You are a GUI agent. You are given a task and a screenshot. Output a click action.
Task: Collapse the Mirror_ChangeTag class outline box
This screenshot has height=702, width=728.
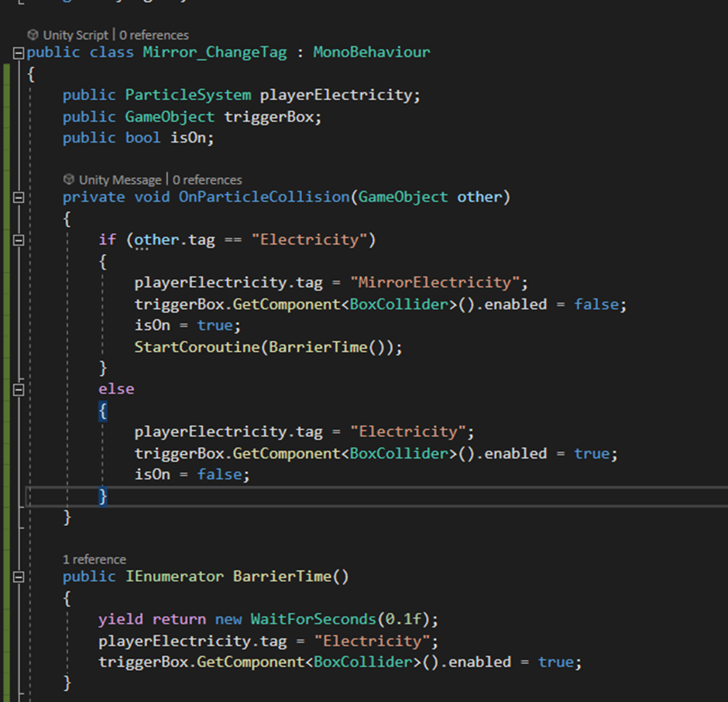click(19, 53)
